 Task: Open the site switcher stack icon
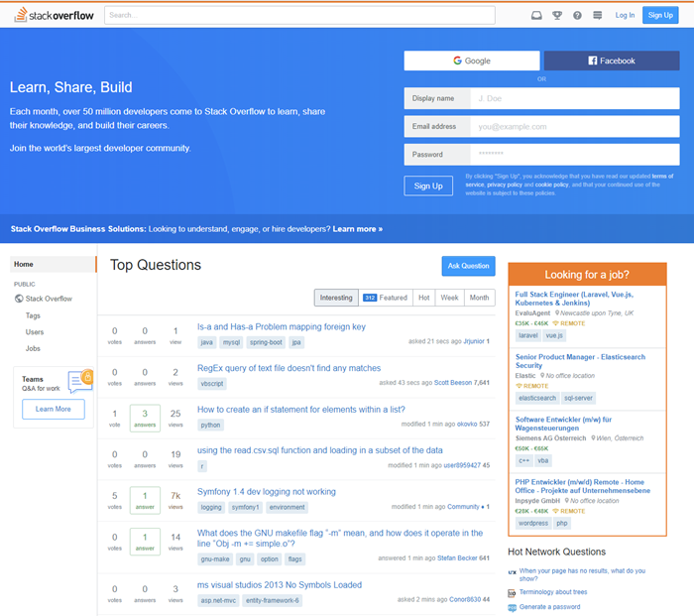coord(598,16)
